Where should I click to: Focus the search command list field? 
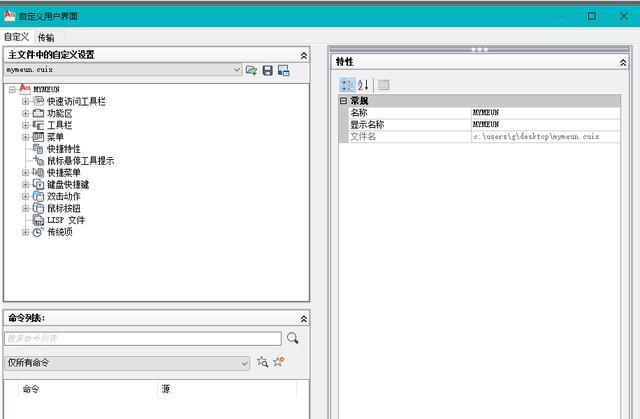[x=143, y=338]
